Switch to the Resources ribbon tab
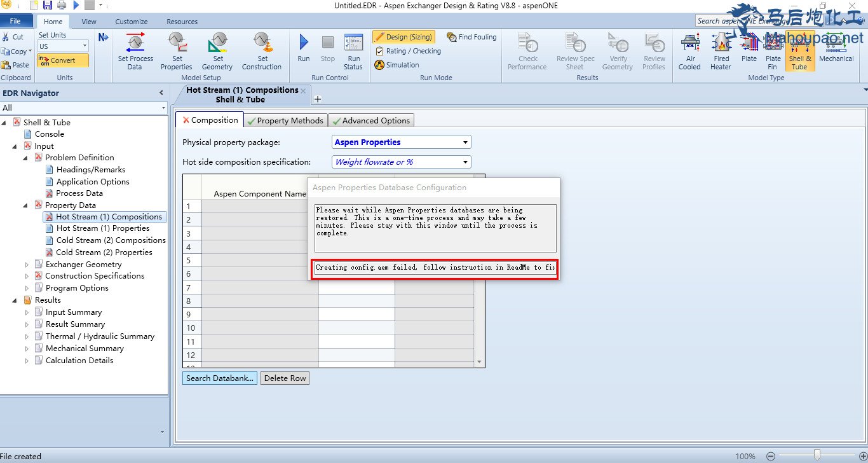 [182, 22]
